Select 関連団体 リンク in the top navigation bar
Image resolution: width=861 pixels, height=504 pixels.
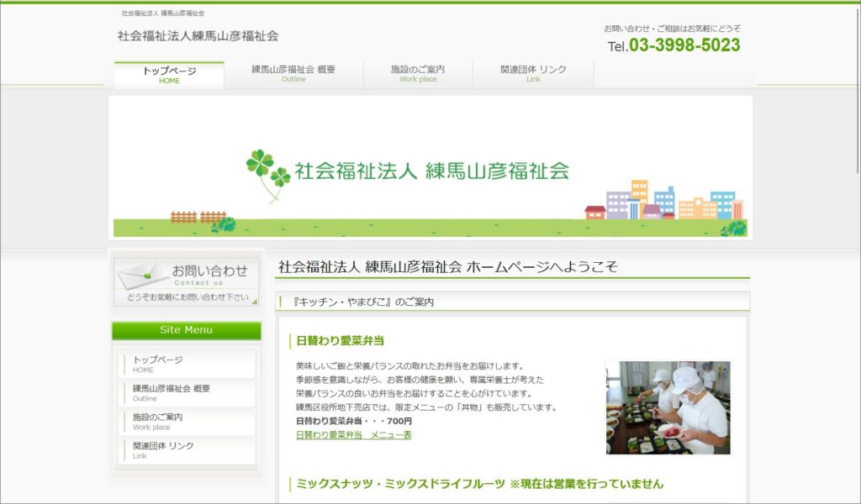coord(533,75)
